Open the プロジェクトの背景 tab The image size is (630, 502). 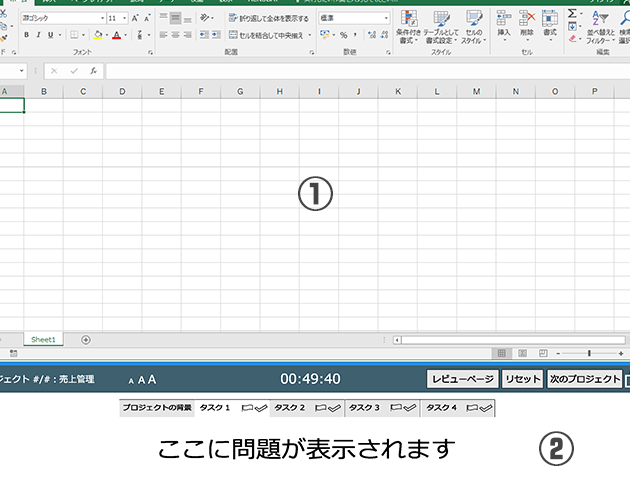[x=157, y=408]
